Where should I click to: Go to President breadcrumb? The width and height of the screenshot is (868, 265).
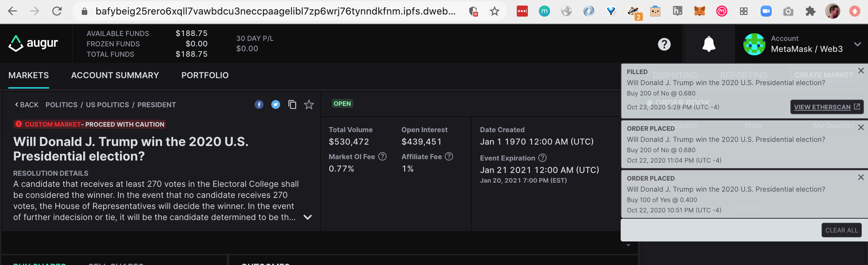coord(157,105)
